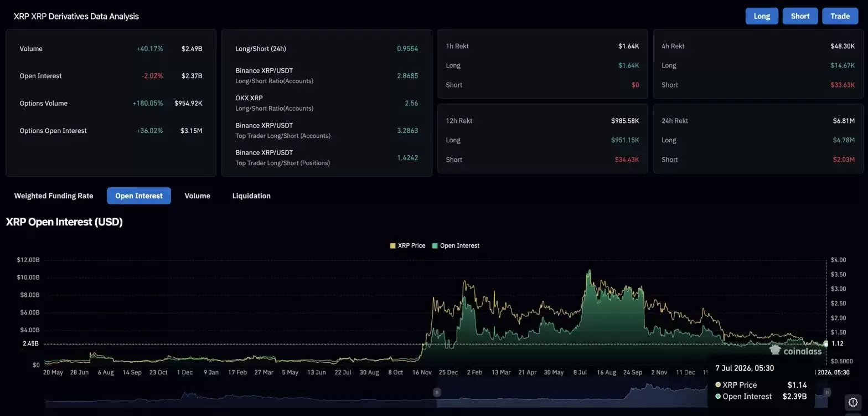The height and width of the screenshot is (416, 868).
Task: Click 12h Rekt total $985.58K
Action: point(625,121)
